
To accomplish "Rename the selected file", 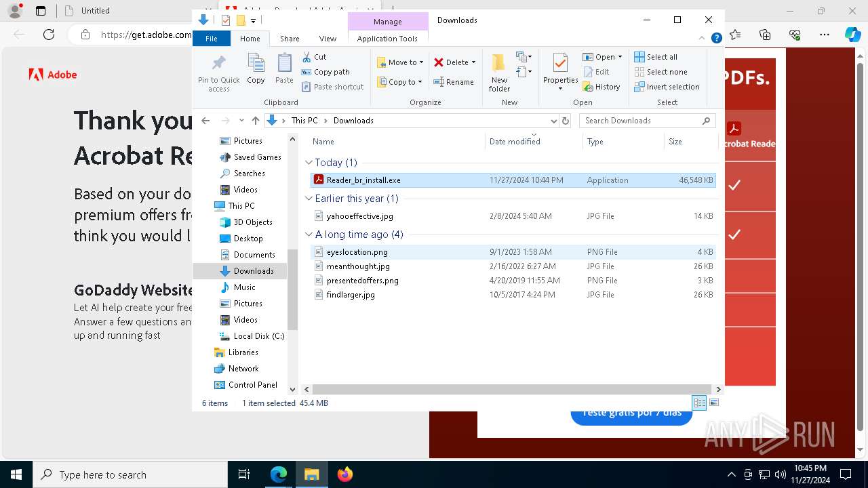I will click(x=454, y=82).
